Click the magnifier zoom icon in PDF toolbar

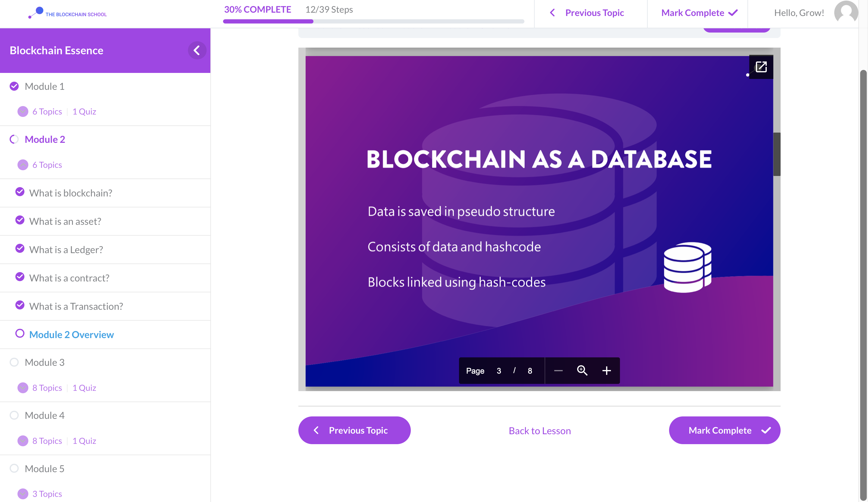(x=583, y=371)
